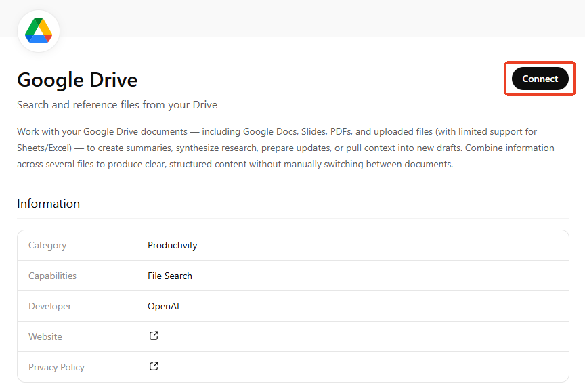The image size is (585, 392).
Task: Select the Capabilities row label
Action: [x=52, y=276]
